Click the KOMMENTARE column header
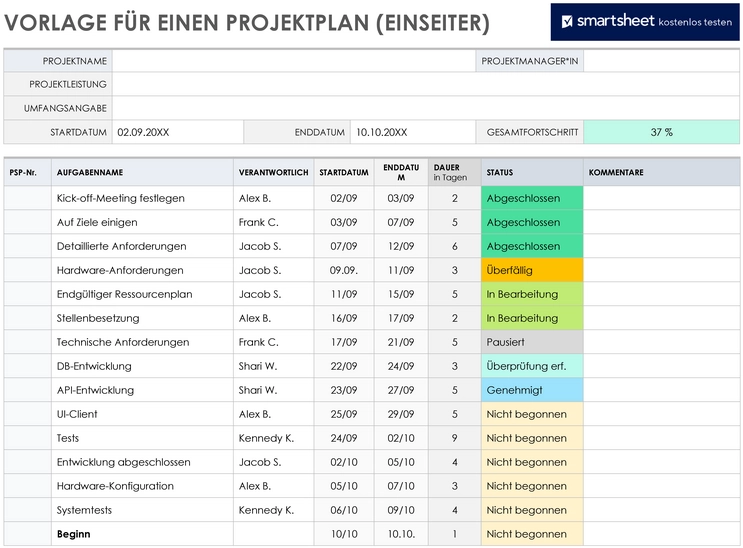 click(661, 173)
